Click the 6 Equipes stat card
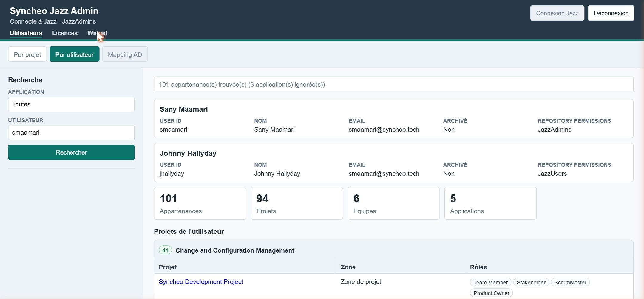Screen dimensions: 644x299 [393, 203]
